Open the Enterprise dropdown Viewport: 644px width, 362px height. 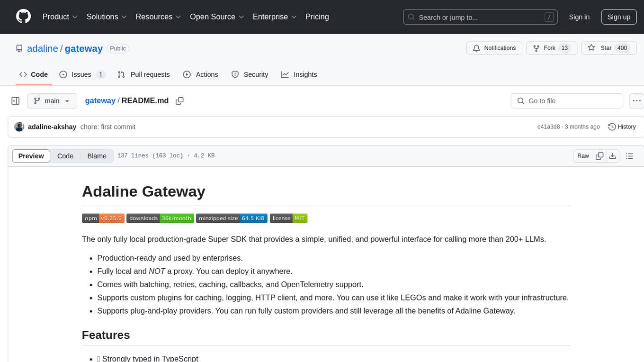[x=275, y=17]
